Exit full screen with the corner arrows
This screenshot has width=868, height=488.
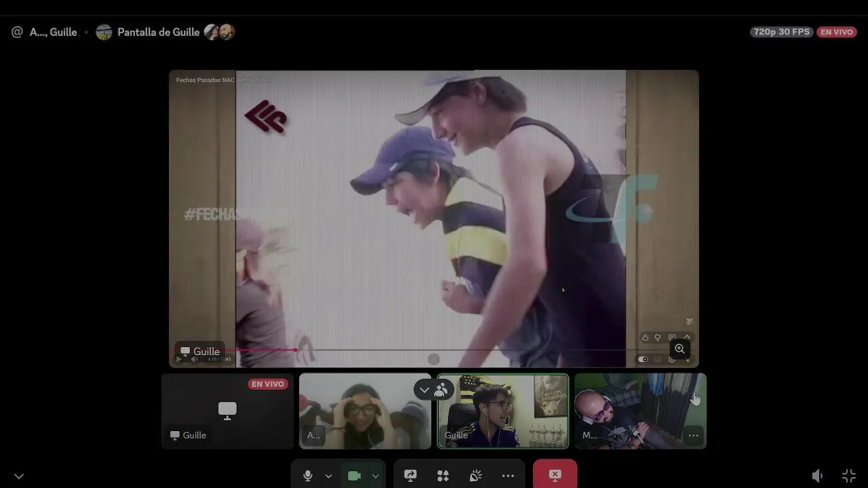[849, 476]
